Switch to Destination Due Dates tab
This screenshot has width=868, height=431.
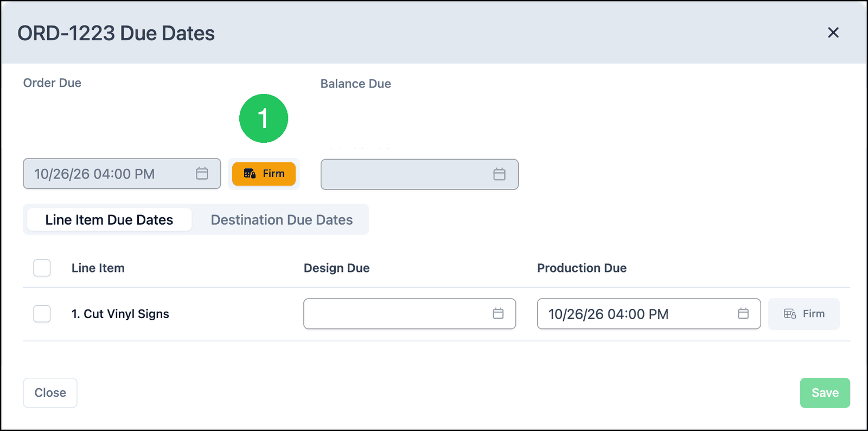coord(282,220)
